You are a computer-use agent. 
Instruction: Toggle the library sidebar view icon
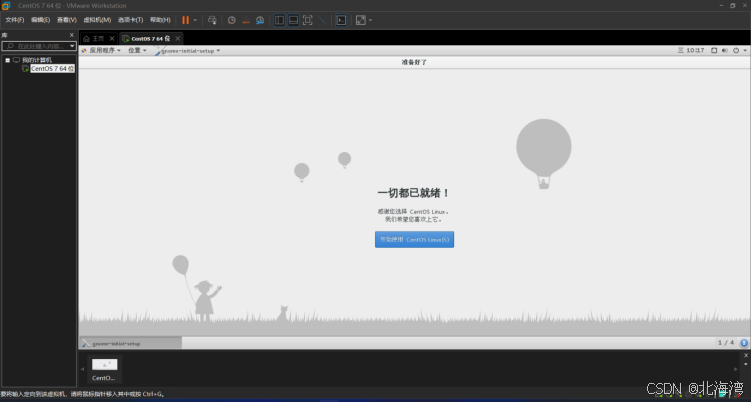pyautogui.click(x=279, y=20)
